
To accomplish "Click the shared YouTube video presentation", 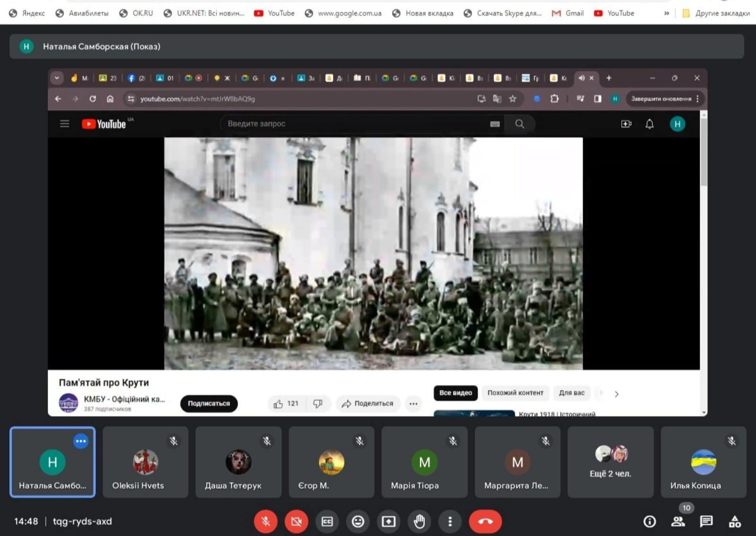I will coord(373,253).
